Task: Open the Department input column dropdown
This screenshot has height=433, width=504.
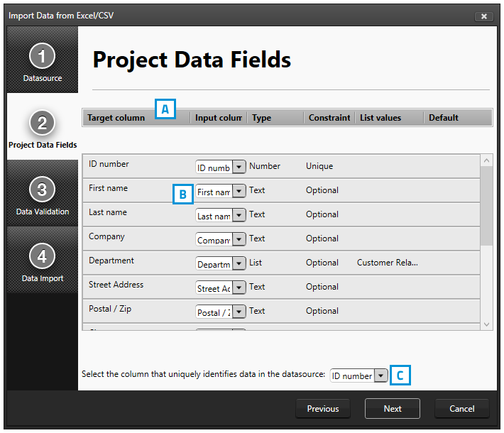Action: coord(239,263)
